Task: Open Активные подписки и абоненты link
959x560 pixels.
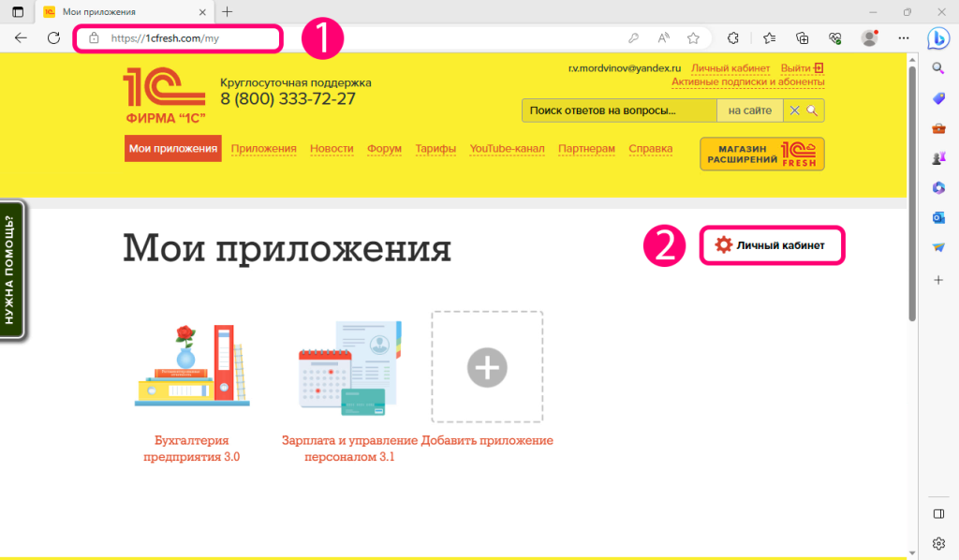Action: click(x=748, y=81)
